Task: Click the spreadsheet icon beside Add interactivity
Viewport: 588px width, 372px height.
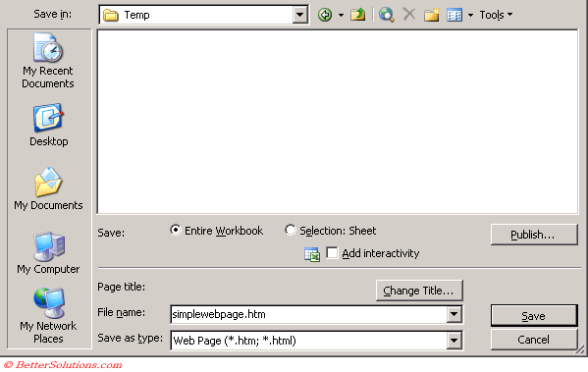Action: (x=312, y=254)
